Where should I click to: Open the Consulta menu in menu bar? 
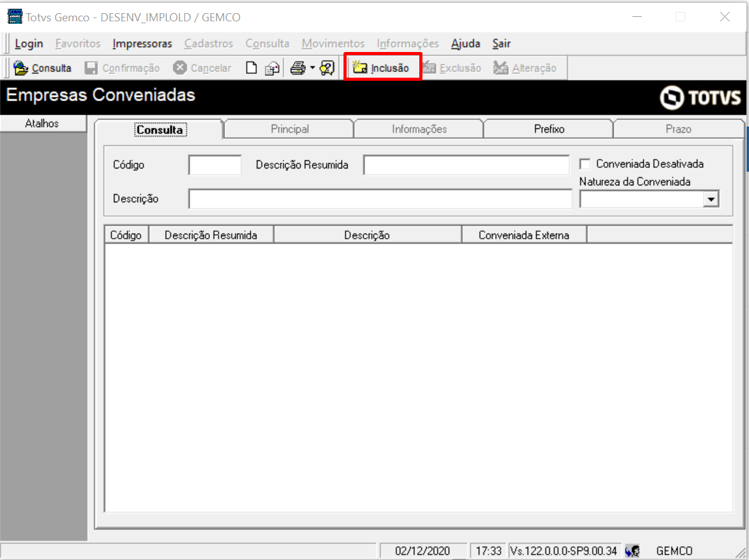(268, 43)
